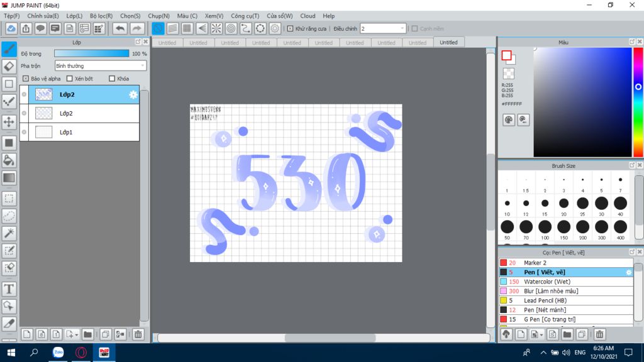
Task: Enable the Khóa checkbox
Action: [112, 79]
